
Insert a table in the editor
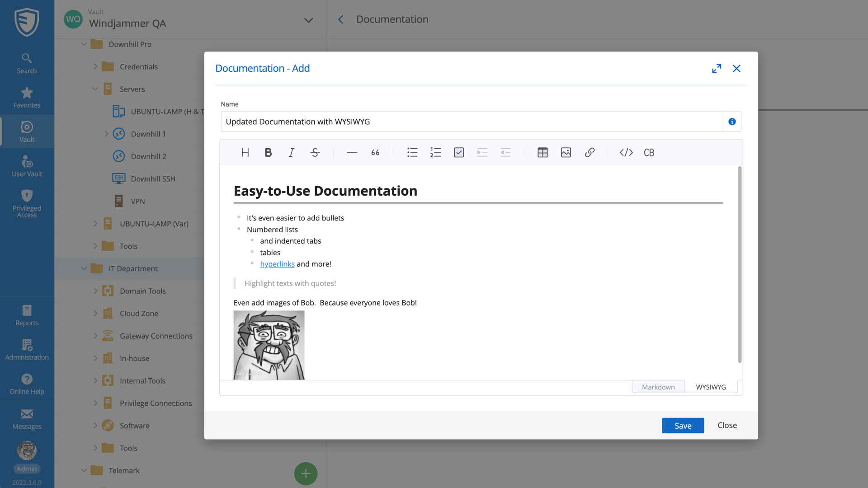(x=542, y=152)
